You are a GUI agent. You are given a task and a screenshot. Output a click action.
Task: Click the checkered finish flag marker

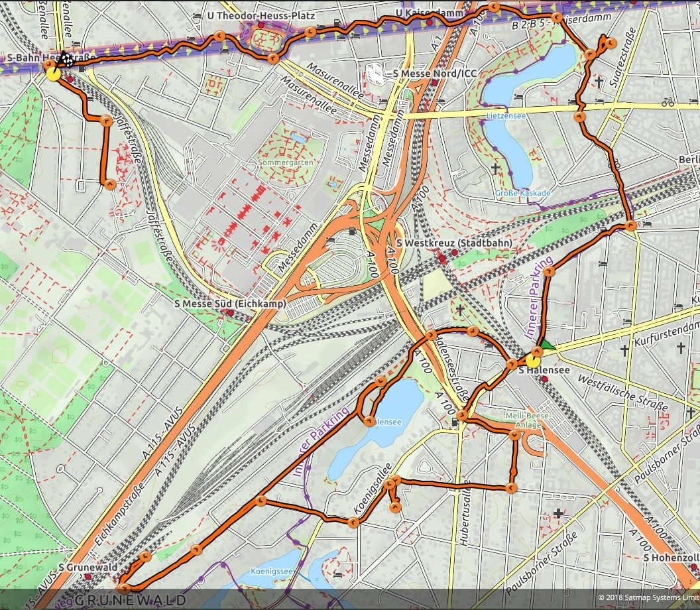click(65, 59)
